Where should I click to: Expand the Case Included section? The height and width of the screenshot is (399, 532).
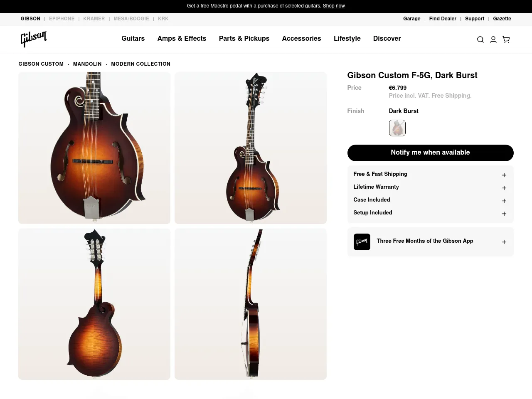click(x=430, y=200)
